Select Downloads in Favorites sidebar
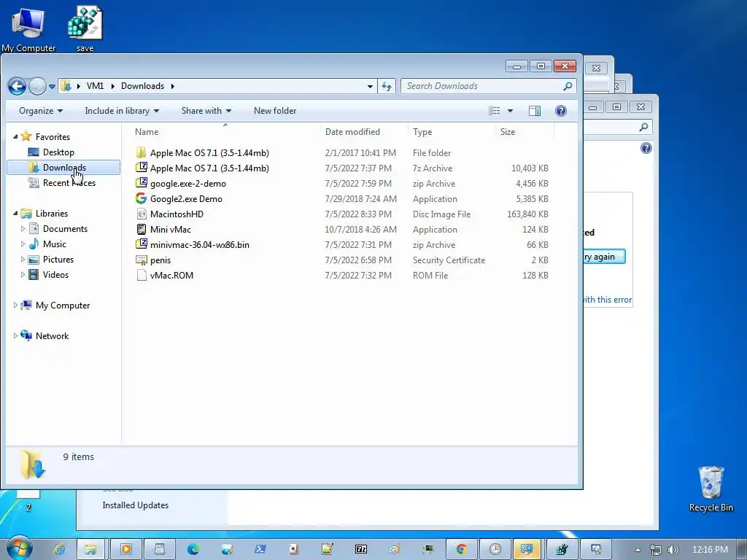Viewport: 747px width, 560px height. 63,168
